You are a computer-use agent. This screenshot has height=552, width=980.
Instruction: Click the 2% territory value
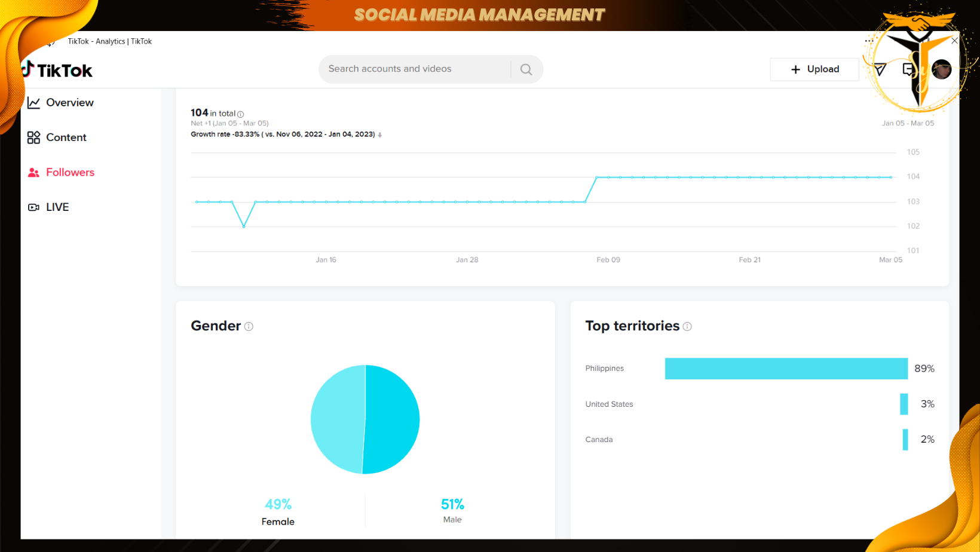pyautogui.click(x=927, y=439)
